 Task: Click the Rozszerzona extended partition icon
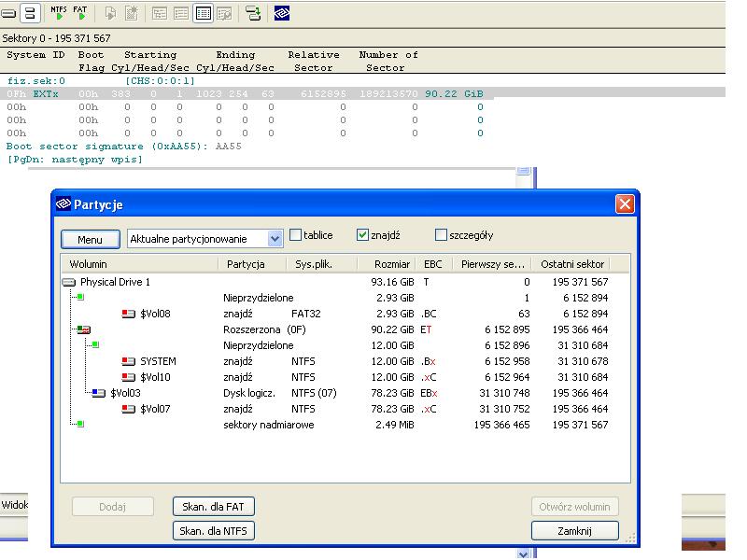click(84, 329)
